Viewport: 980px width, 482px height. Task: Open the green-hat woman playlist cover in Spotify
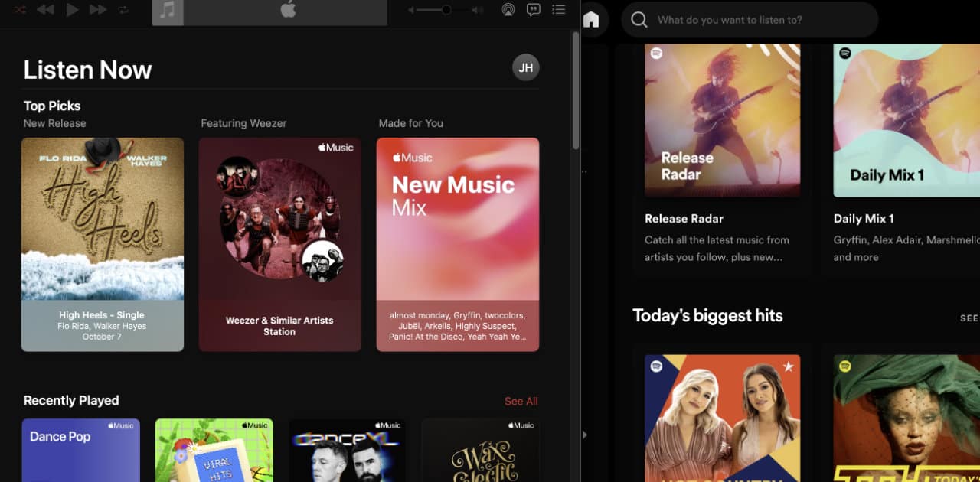[x=906, y=418]
